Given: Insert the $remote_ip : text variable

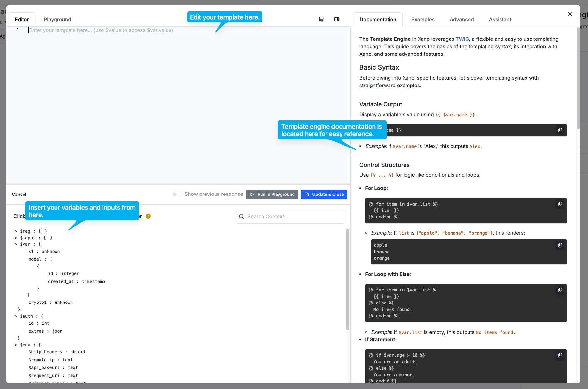Looking at the screenshot, I should 51,360.
